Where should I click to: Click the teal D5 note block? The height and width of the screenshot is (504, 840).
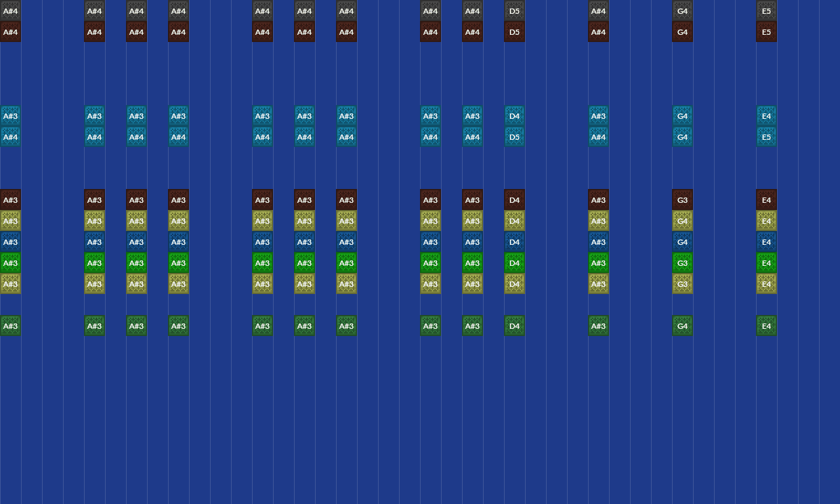(x=514, y=136)
